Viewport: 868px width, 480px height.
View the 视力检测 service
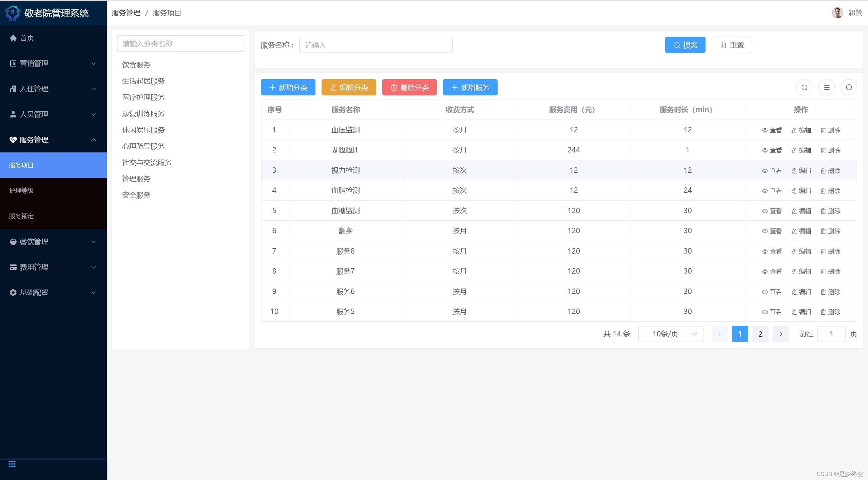pos(772,171)
